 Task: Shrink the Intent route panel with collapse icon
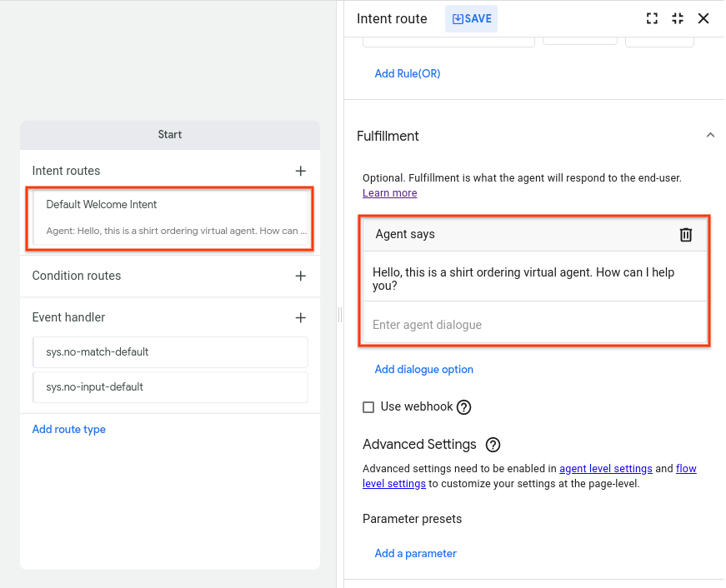point(677,18)
